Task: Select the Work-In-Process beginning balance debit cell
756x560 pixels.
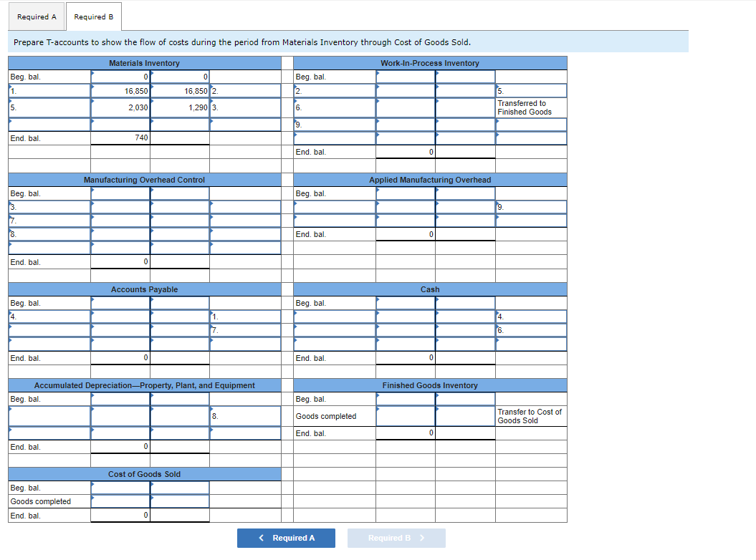Action: [405, 77]
